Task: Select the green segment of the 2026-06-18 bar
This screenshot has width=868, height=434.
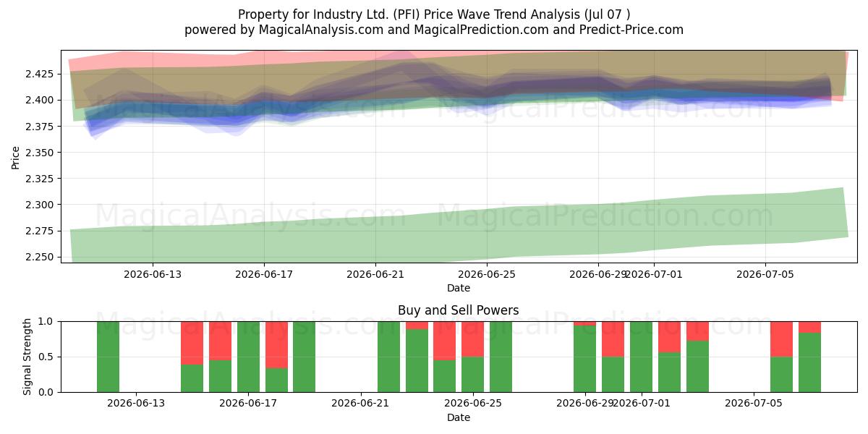Action: (276, 380)
